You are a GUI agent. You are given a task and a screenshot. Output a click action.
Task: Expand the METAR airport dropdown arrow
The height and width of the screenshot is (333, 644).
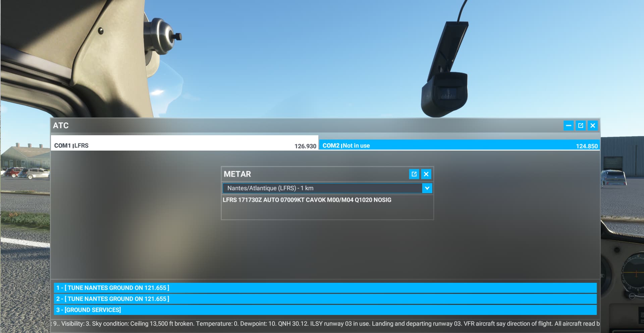coord(427,188)
